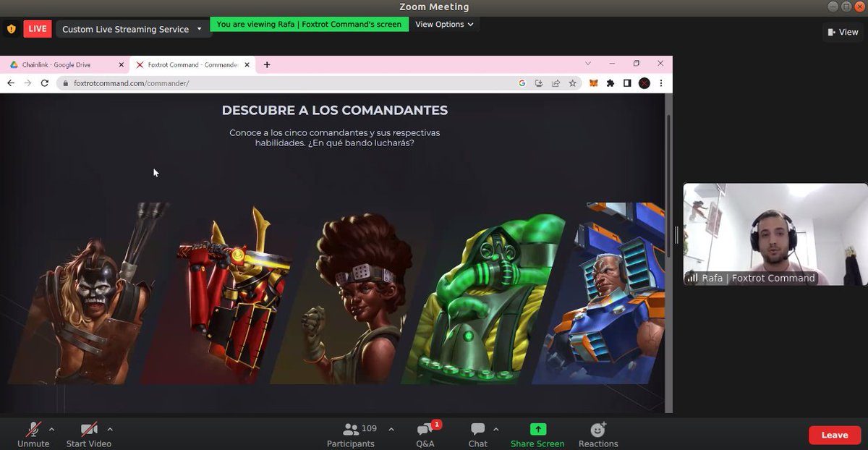This screenshot has width=868, height=450.
Task: Click the Start Video camera icon
Action: pos(89,429)
